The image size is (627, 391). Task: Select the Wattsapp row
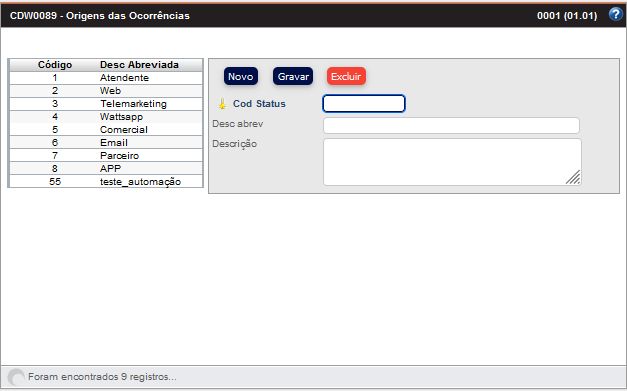pyautogui.click(x=106, y=117)
